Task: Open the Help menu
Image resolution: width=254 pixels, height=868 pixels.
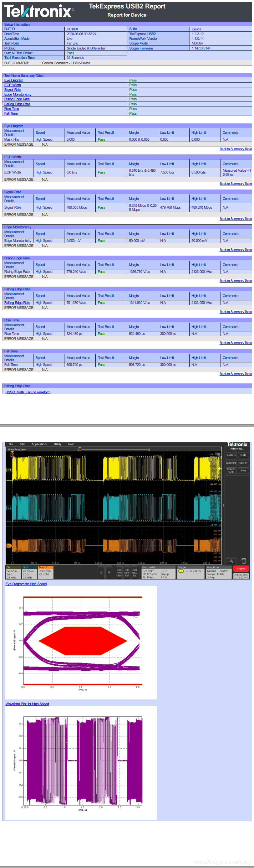Action: pyautogui.click(x=71, y=444)
